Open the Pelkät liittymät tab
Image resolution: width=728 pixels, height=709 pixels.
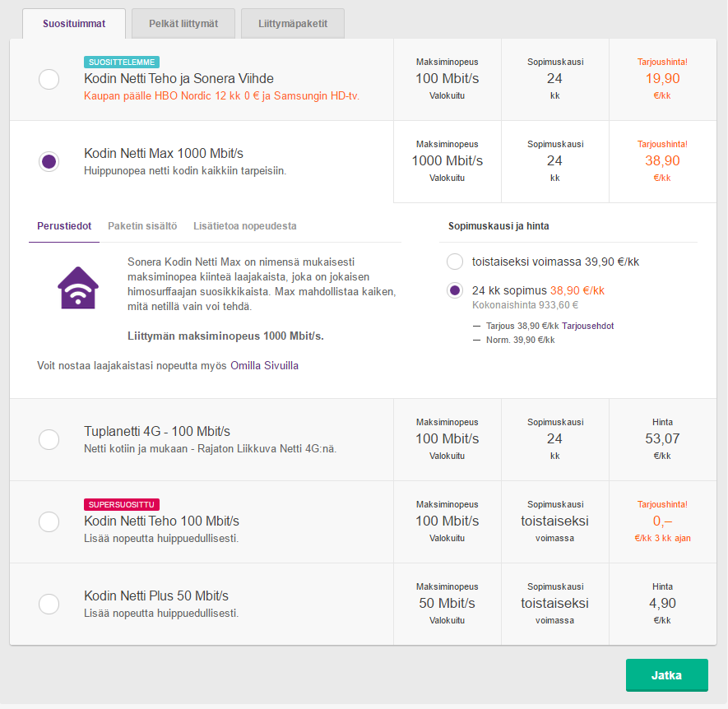pos(183,24)
